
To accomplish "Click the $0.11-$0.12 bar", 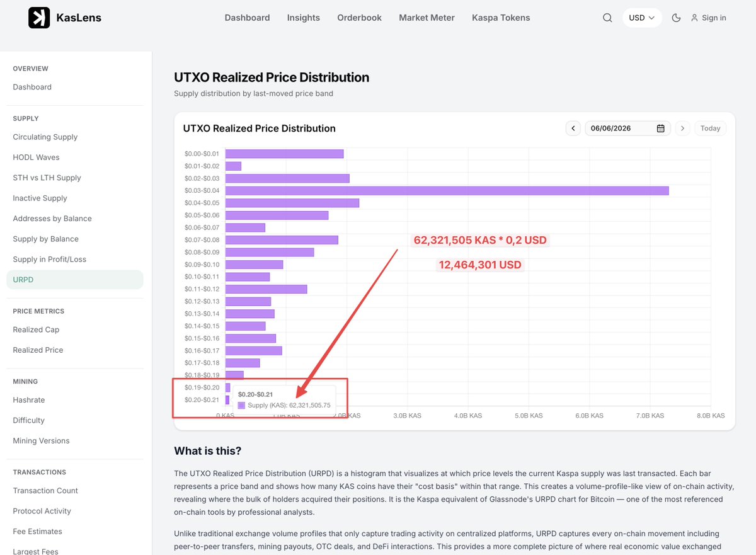I will point(266,289).
